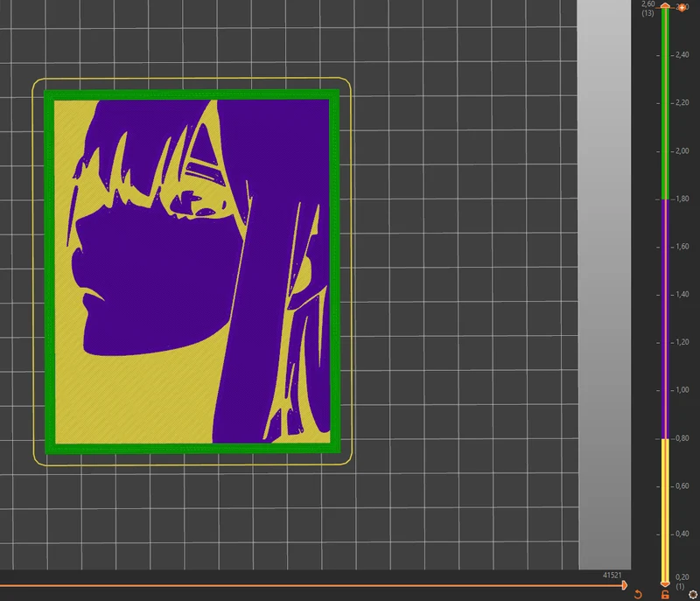The height and width of the screenshot is (601, 700).
Task: Open the layer slider gear settings
Action: 693,594
